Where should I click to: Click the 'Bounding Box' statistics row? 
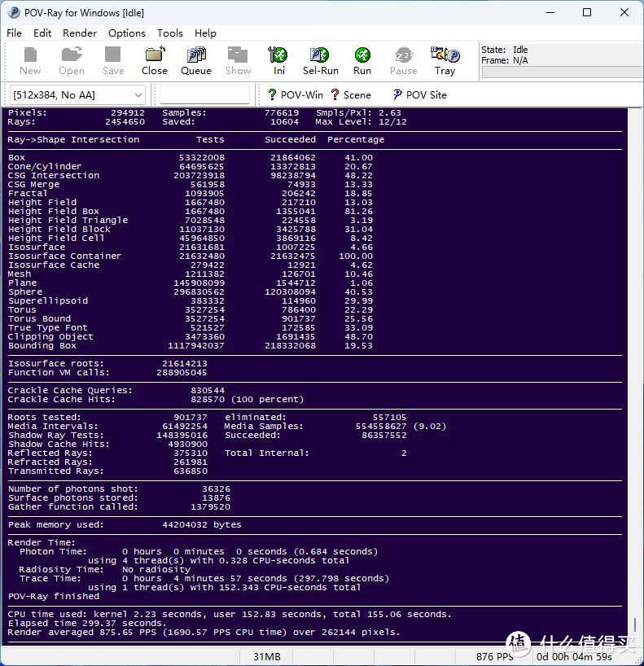(x=191, y=346)
